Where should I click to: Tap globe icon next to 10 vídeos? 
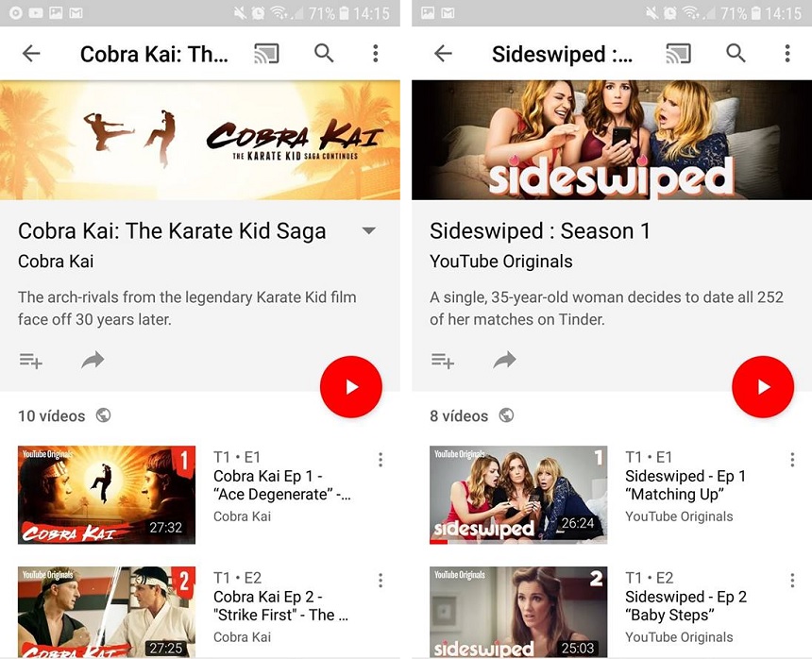coord(103,415)
